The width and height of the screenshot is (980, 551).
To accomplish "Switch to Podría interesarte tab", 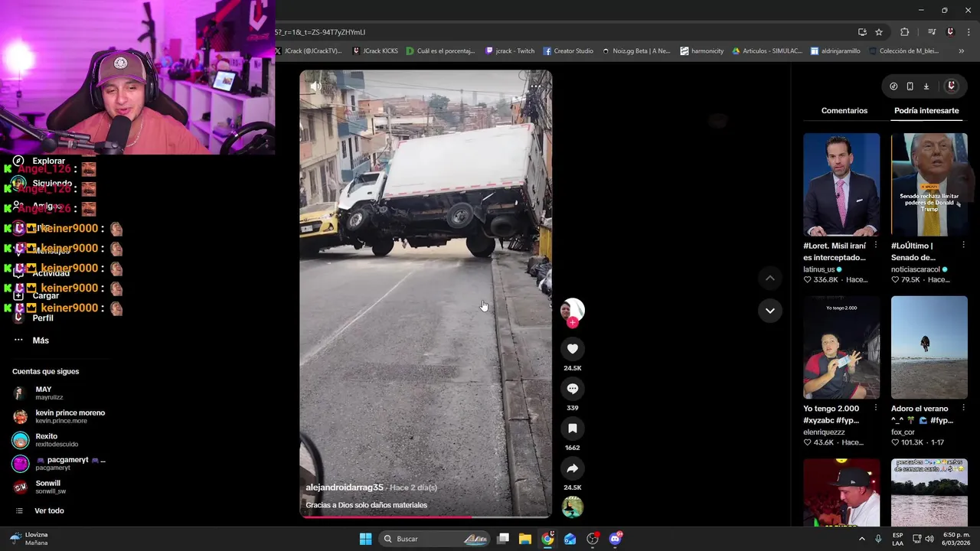I will (x=926, y=111).
